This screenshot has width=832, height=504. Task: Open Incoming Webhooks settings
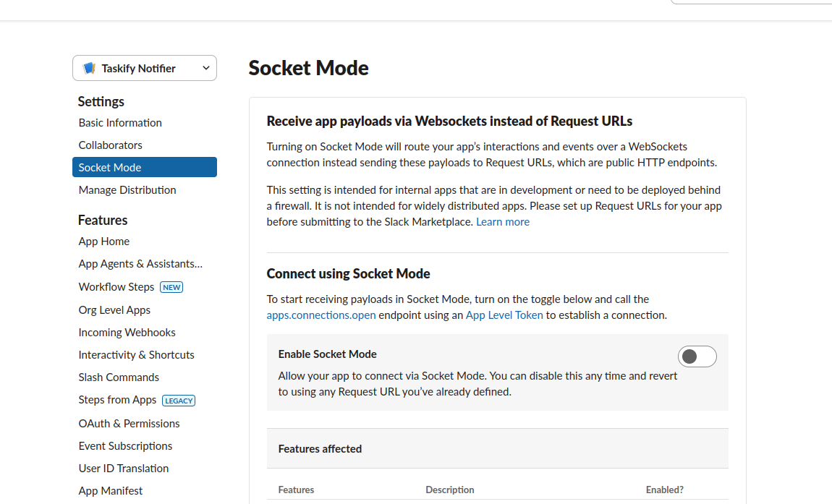pos(127,333)
